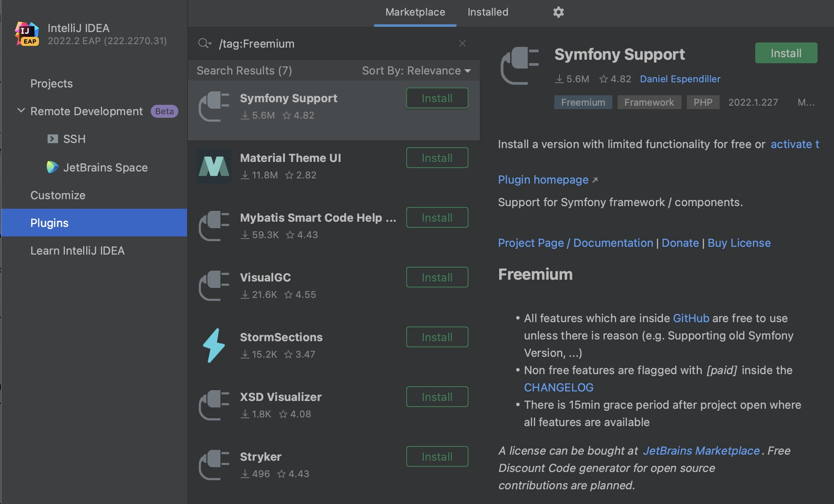Screen dimensions: 834x504
Task: Click the search magnifier icon
Action: 204,43
